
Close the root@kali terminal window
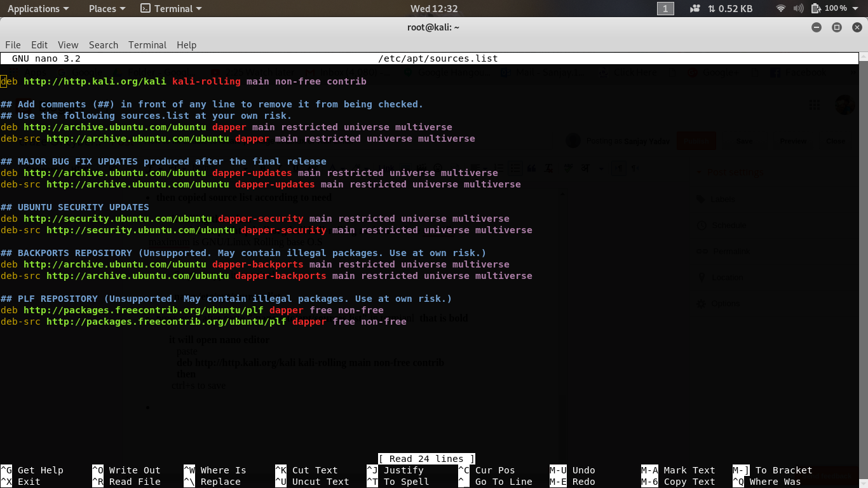[857, 27]
